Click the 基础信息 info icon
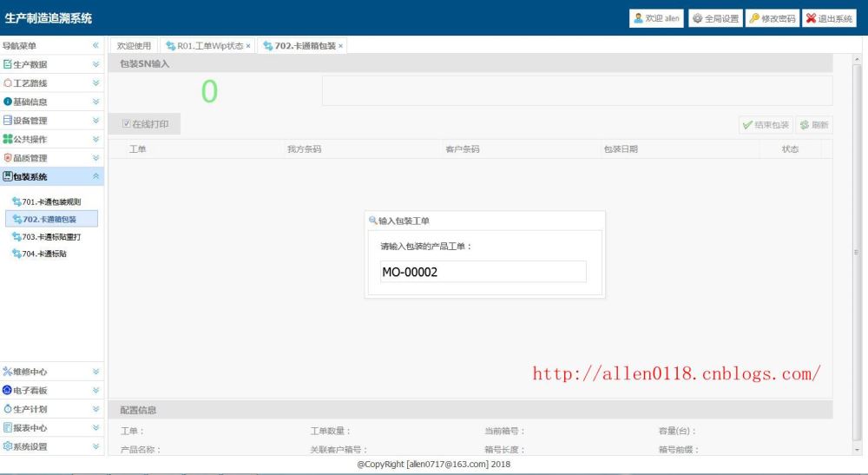Viewport: 868px width, 475px height. (7, 102)
